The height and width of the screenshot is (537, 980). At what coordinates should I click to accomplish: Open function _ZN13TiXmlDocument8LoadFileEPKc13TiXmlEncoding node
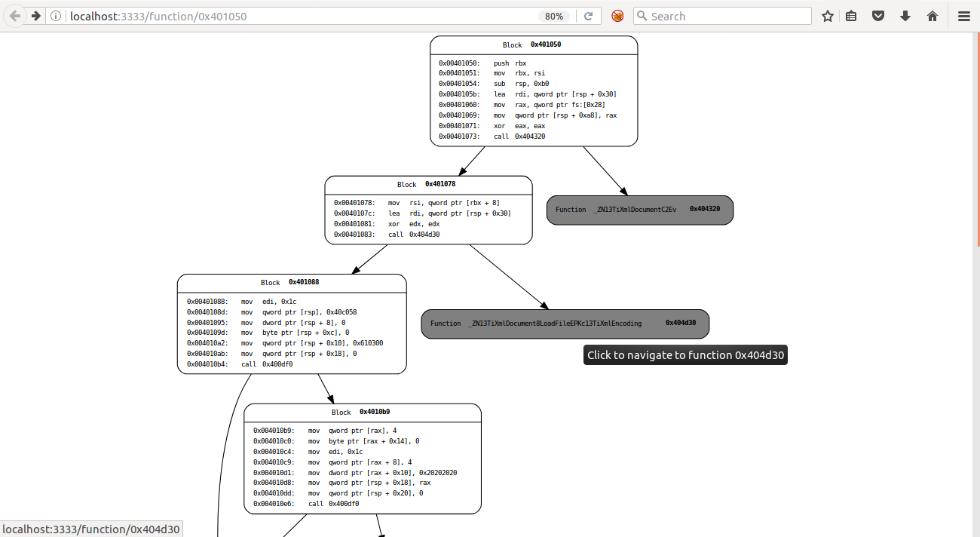pyautogui.click(x=565, y=323)
